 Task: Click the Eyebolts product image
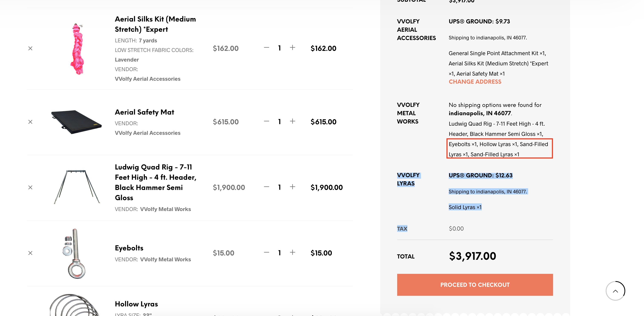coord(75,253)
